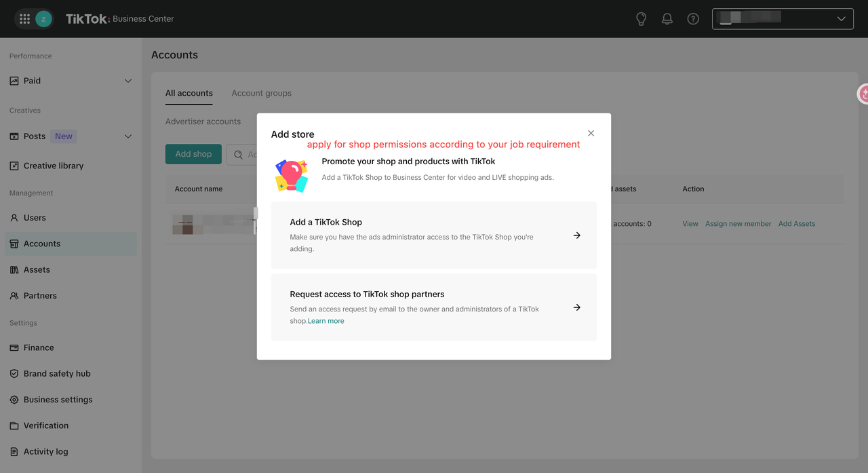The image size is (868, 473).
Task: Click the Add shop button
Action: point(193,154)
